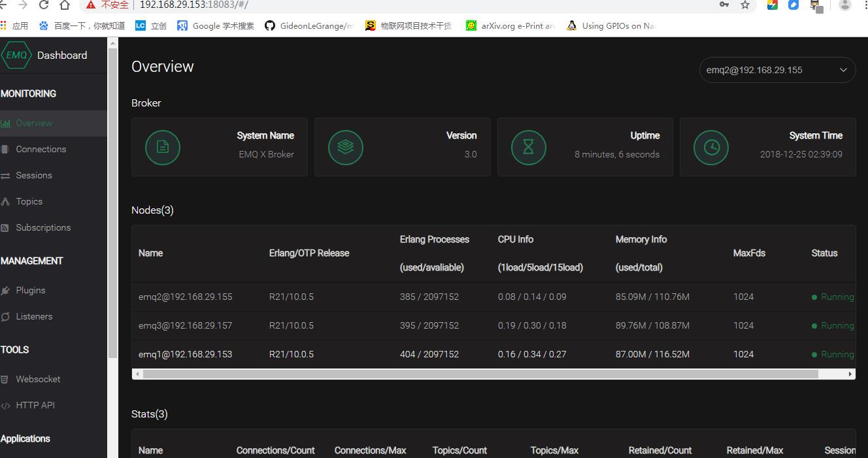Viewport: 868px width, 458px height.
Task: Click the browser forward arrow
Action: coord(23,5)
